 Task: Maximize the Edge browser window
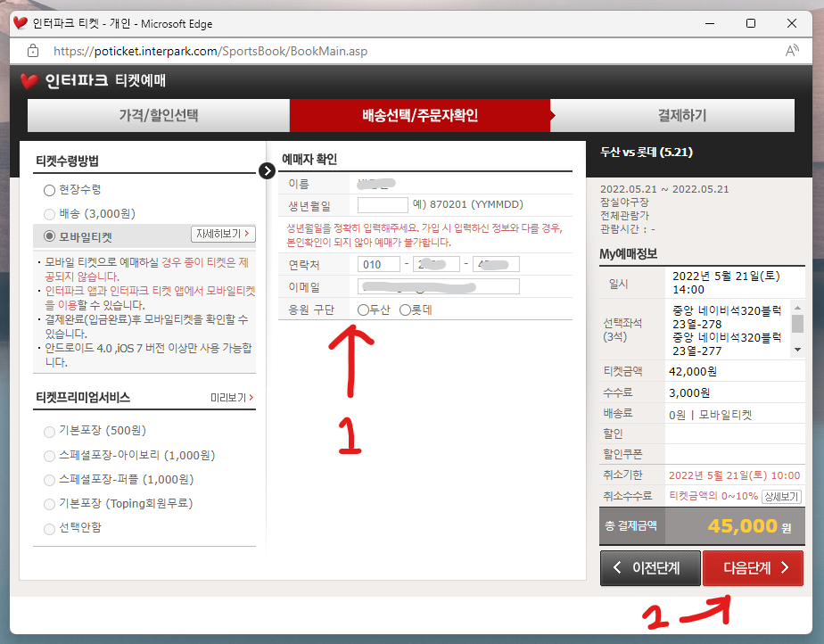click(x=751, y=24)
